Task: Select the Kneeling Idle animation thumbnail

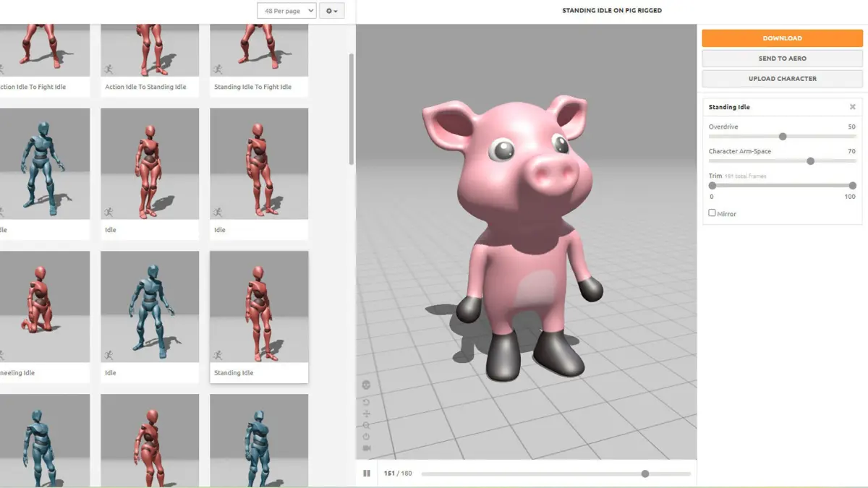Action: tap(45, 307)
